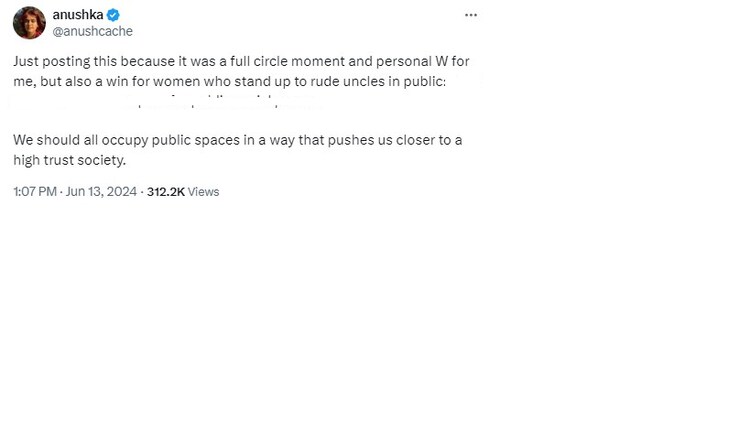Open the three-dot more options menu
Viewport: 750px width, 421px height.
pyautogui.click(x=471, y=15)
